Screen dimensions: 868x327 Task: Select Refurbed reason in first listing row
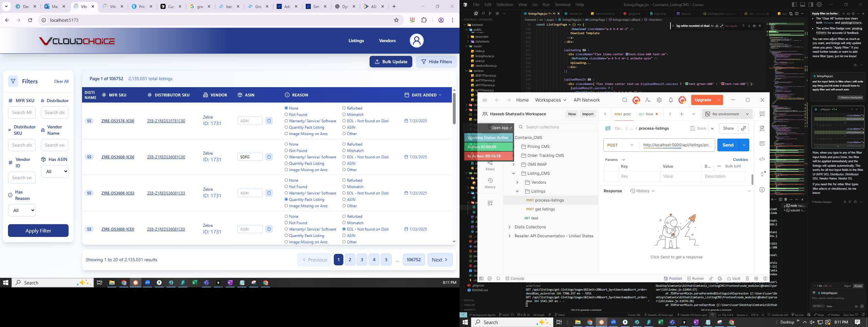[x=344, y=108]
